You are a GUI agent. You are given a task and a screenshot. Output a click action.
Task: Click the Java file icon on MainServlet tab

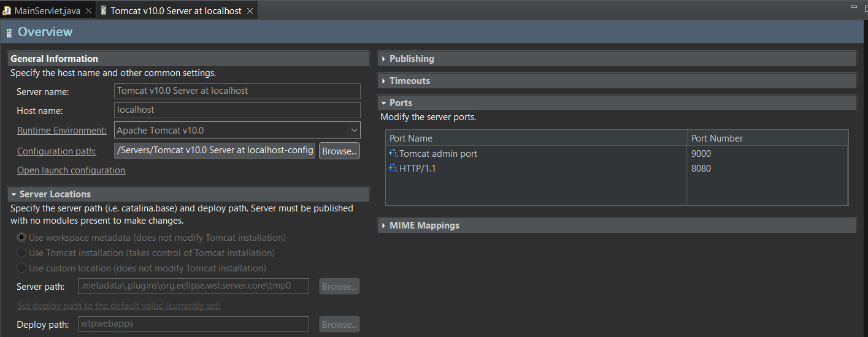tap(7, 11)
